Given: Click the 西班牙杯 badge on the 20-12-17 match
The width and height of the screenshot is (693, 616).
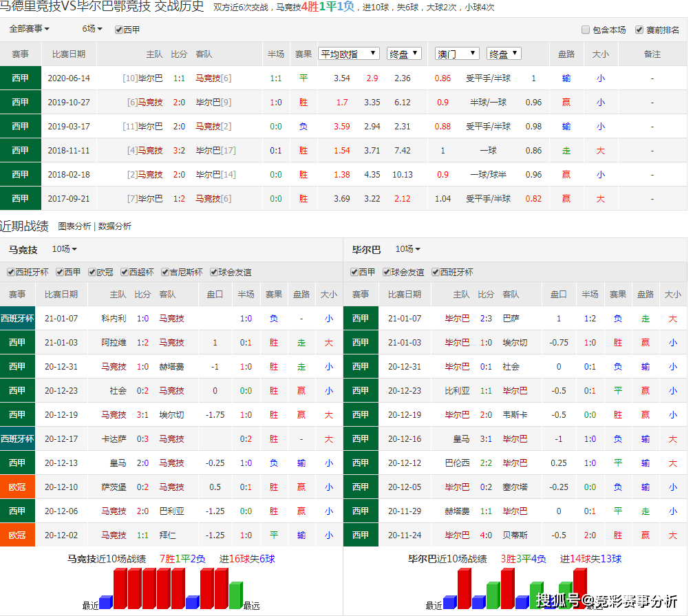Looking at the screenshot, I should (x=17, y=438).
